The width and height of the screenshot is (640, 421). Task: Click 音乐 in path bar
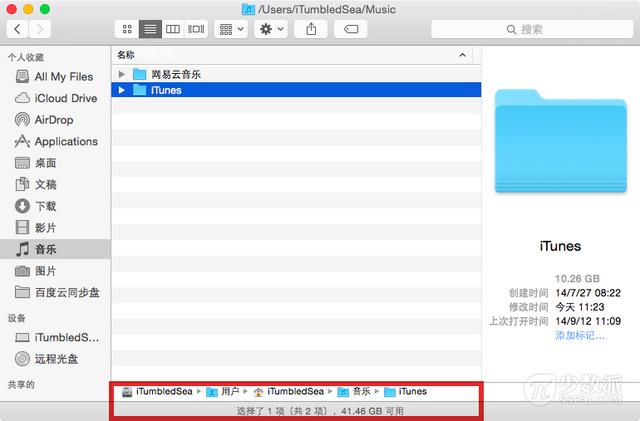pyautogui.click(x=354, y=392)
